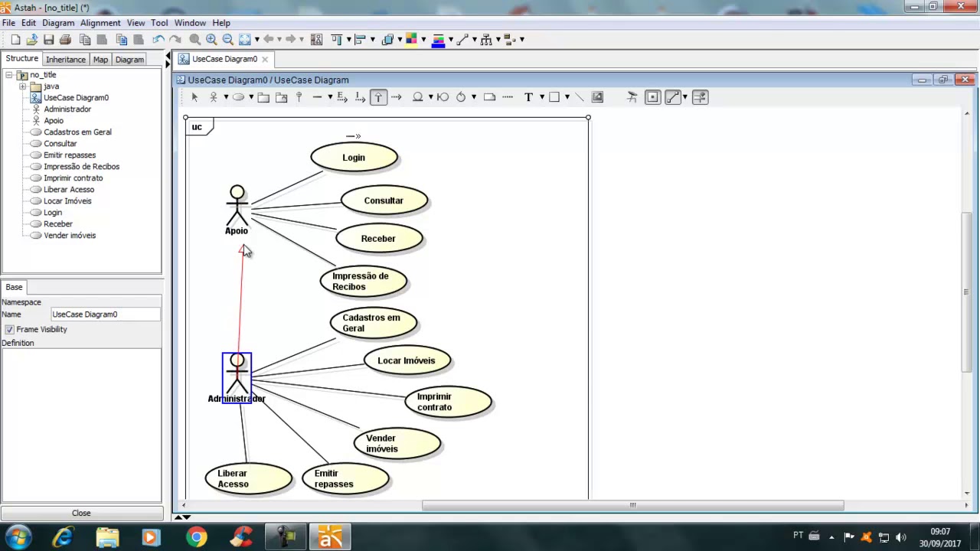This screenshot has height=551, width=980.
Task: Open the fit-in-window dropdown arrow
Action: [256, 40]
